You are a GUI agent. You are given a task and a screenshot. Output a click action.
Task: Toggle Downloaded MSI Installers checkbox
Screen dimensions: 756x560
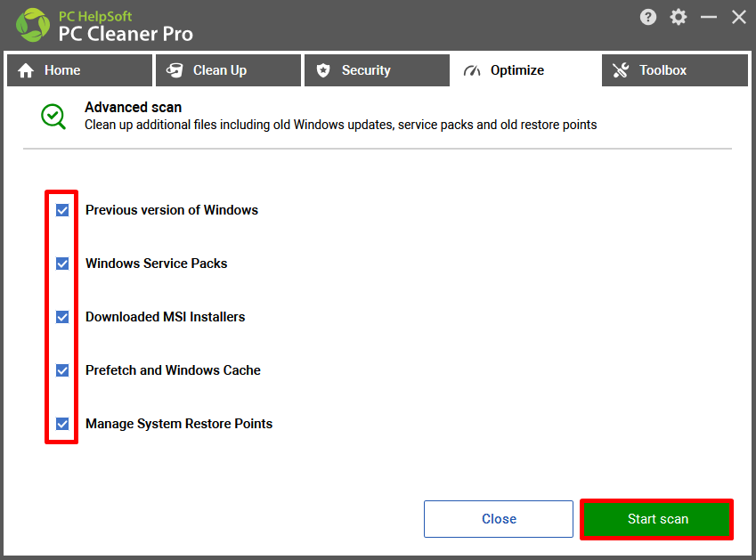pyautogui.click(x=62, y=317)
